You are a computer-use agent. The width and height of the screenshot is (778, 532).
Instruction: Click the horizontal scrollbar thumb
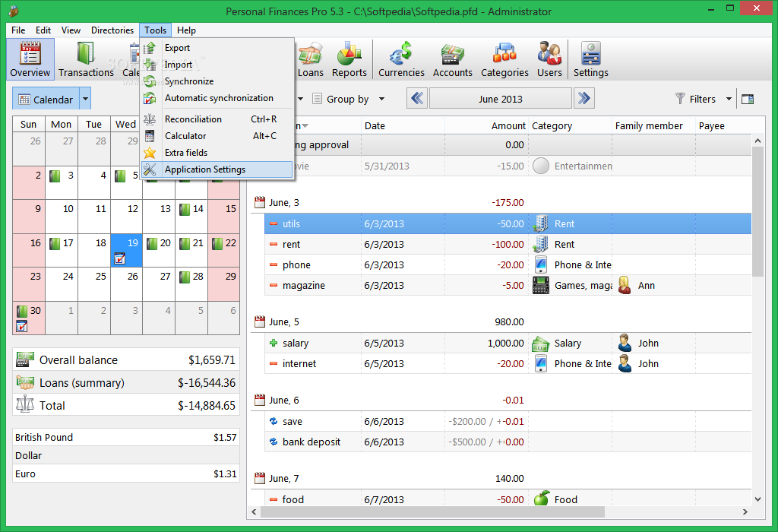tap(432, 511)
